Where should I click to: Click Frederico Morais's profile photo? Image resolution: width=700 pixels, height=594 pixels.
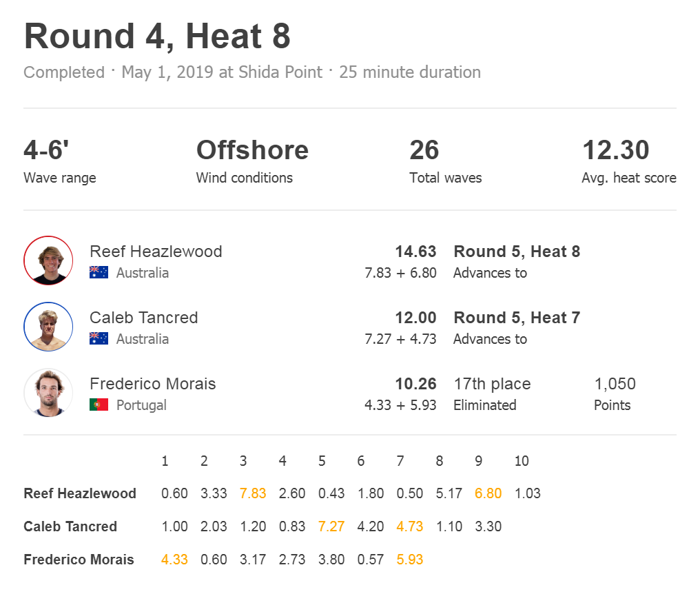48,393
